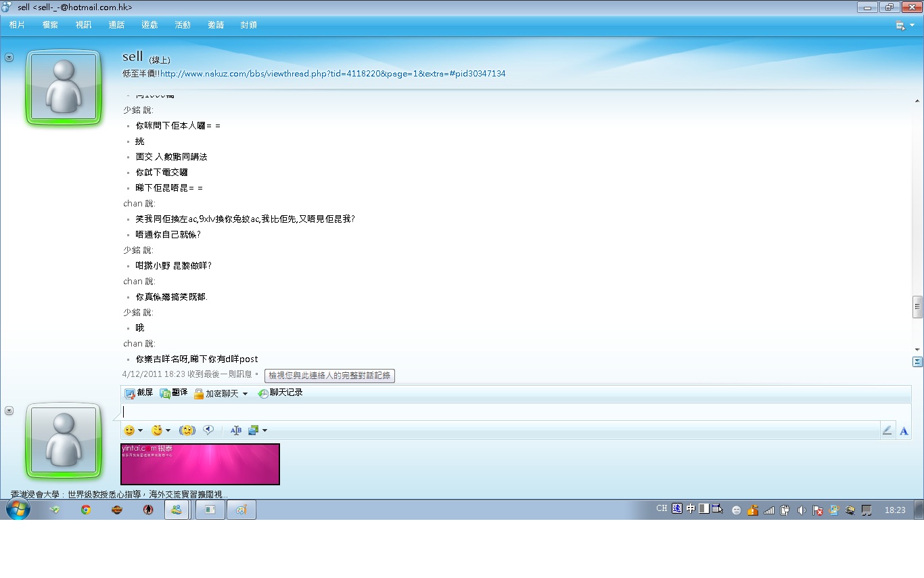Image resolution: width=924 pixels, height=578 pixels.
Task: Launch Google Chrome from the taskbar
Action: coord(86,510)
